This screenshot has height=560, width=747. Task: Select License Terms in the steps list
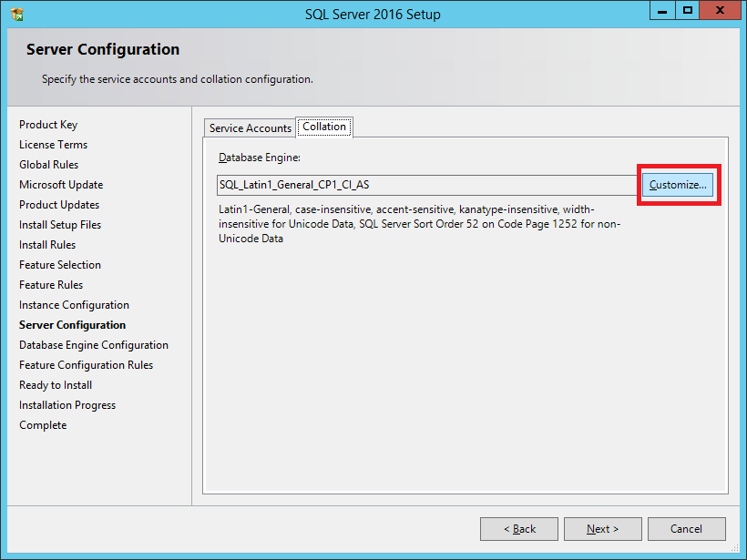[53, 145]
